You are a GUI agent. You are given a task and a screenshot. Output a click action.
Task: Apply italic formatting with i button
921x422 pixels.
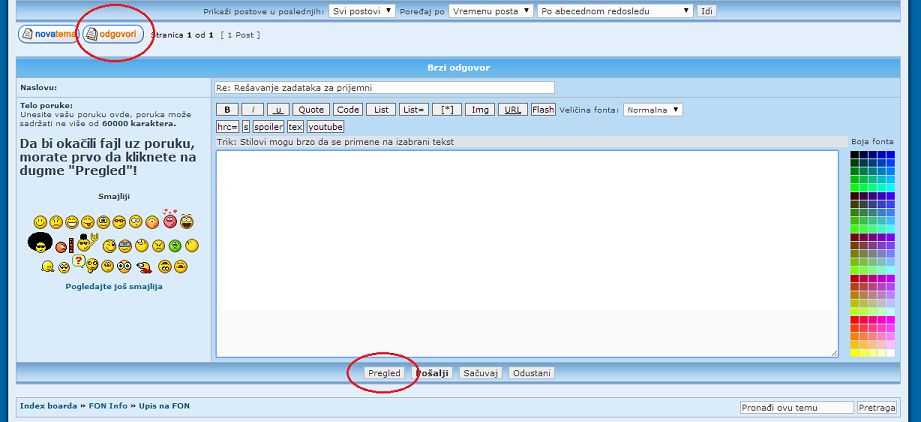click(253, 110)
